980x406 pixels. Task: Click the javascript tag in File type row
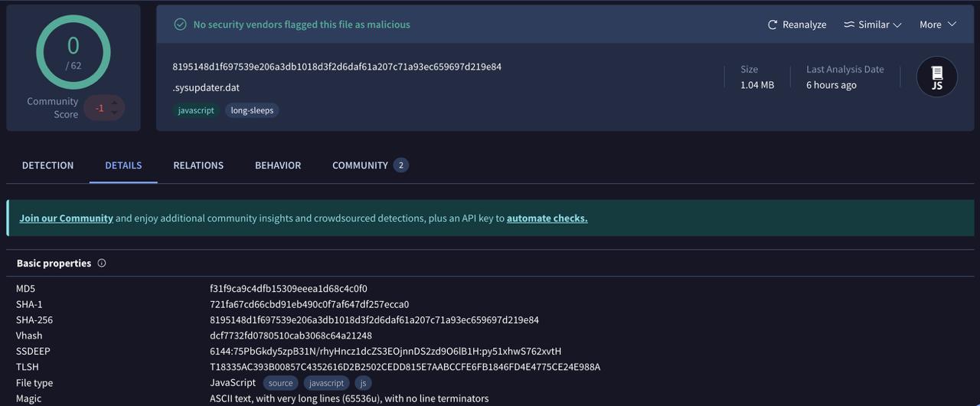point(326,383)
